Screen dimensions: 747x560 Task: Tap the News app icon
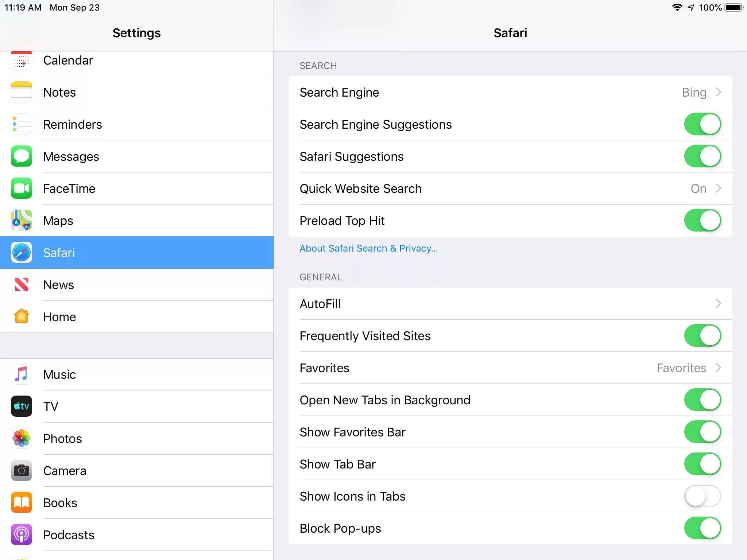[x=22, y=285]
